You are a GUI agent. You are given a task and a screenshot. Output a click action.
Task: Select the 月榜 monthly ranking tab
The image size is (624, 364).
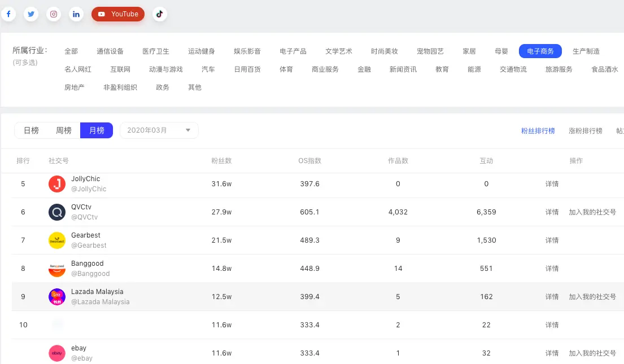click(x=97, y=130)
